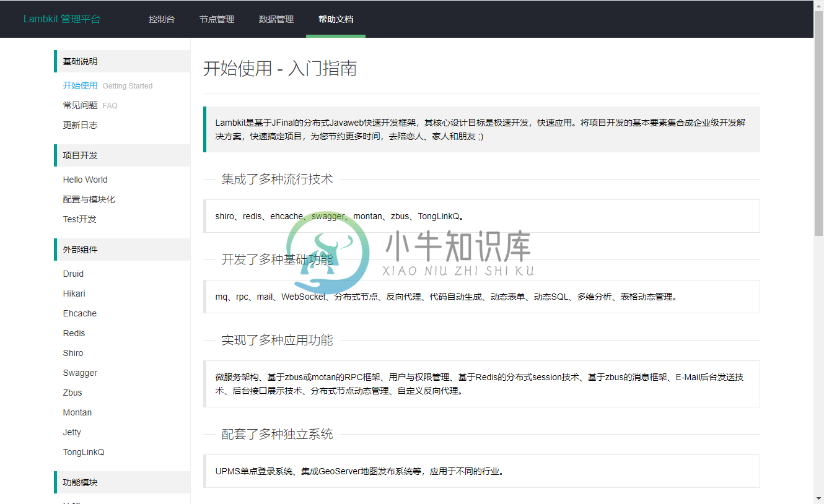
Task: Open the Shiro component doc
Action: pyautogui.click(x=73, y=353)
